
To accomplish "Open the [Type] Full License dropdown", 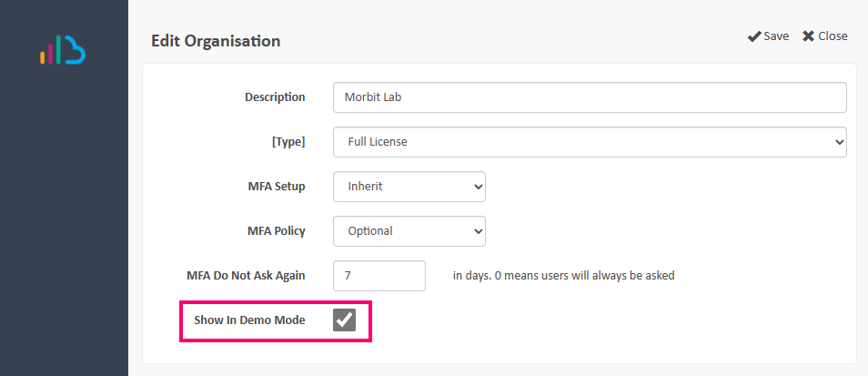I will coord(590,141).
